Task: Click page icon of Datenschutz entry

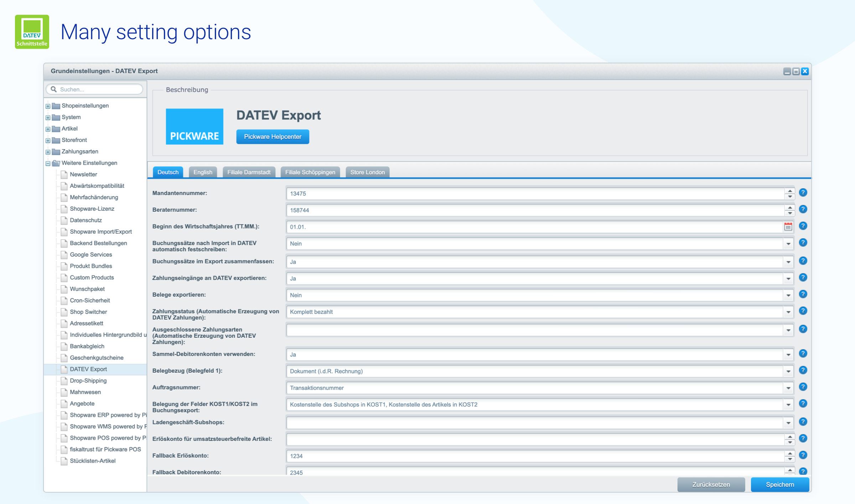Action: (64, 220)
